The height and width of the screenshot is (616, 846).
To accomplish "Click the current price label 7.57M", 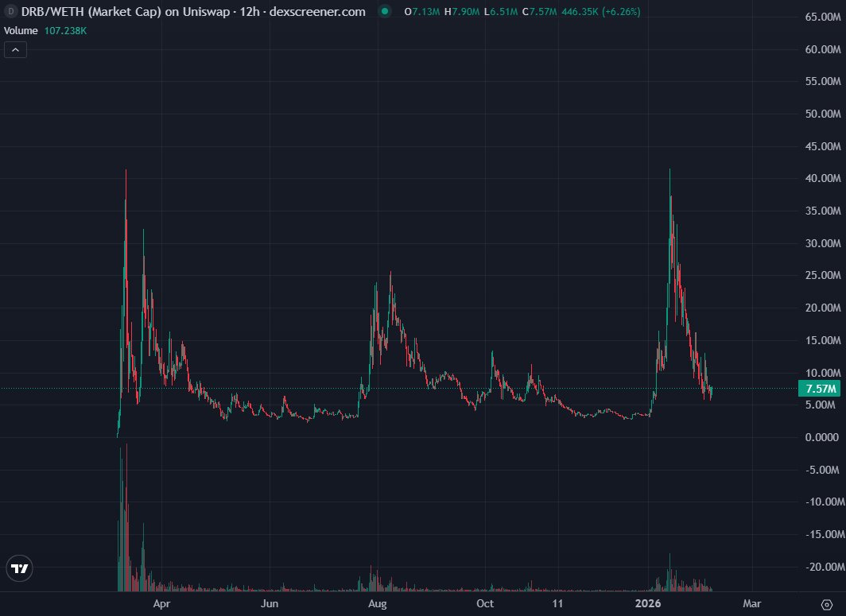I will click(x=820, y=389).
